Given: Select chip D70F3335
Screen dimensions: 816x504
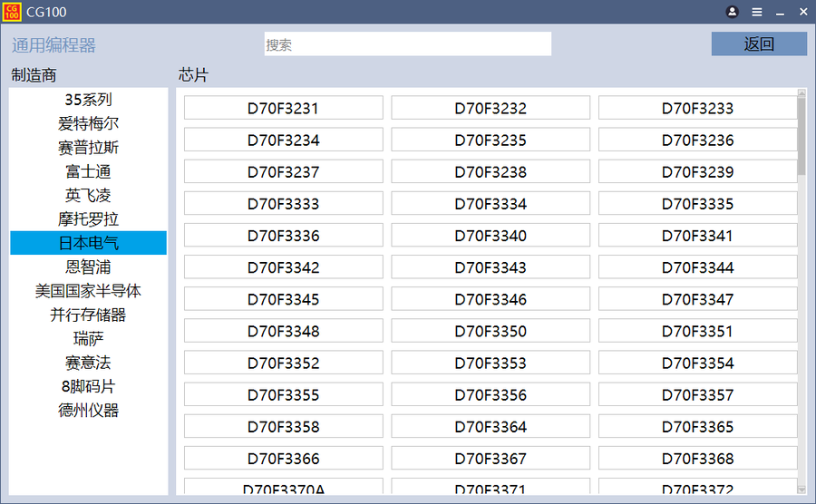Looking at the screenshot, I should coord(697,204).
